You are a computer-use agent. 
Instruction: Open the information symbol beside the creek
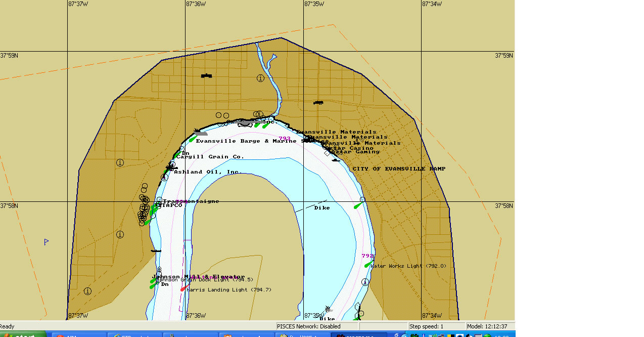pyautogui.click(x=260, y=78)
